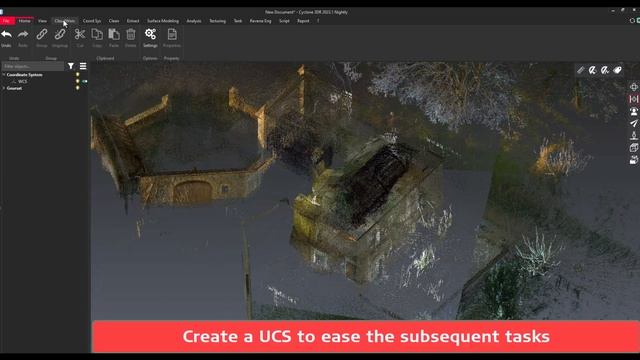Select the Coordinate System tree label
The image size is (640, 360).
(24, 75)
